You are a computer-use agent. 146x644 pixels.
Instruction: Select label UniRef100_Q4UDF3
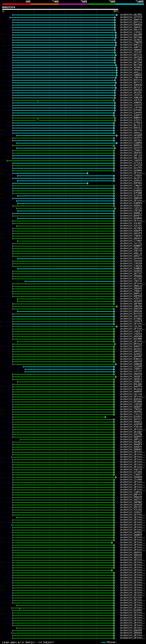click(131, 376)
